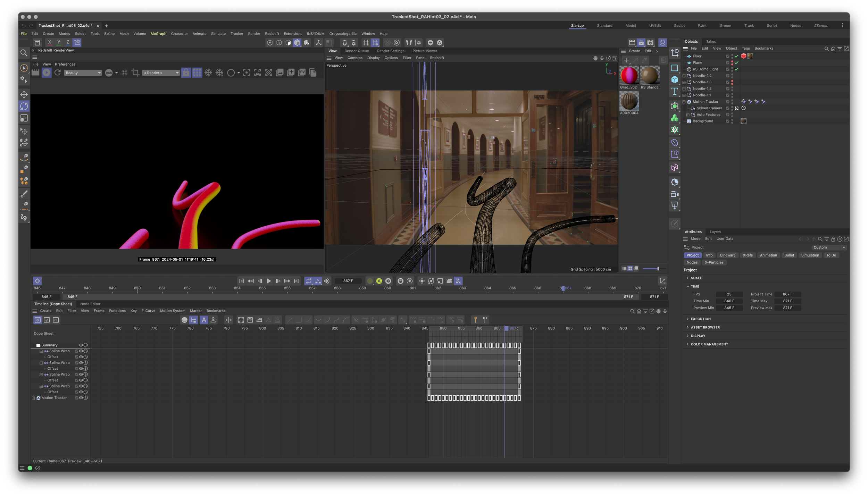Click the record active objects keyframe button
The height and width of the screenshot is (496, 868).
tap(370, 281)
